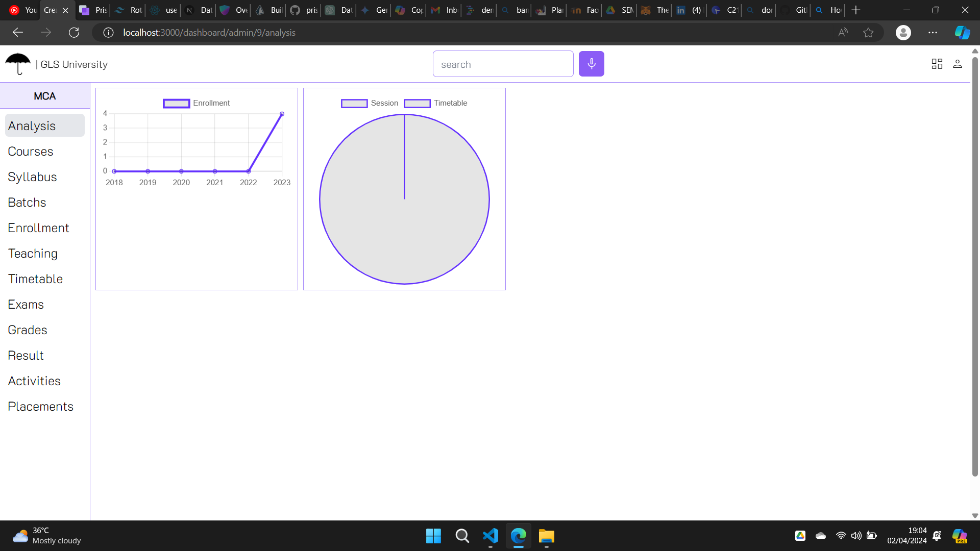The height and width of the screenshot is (551, 980).
Task: Open the dashboard grid icon
Action: (937, 64)
